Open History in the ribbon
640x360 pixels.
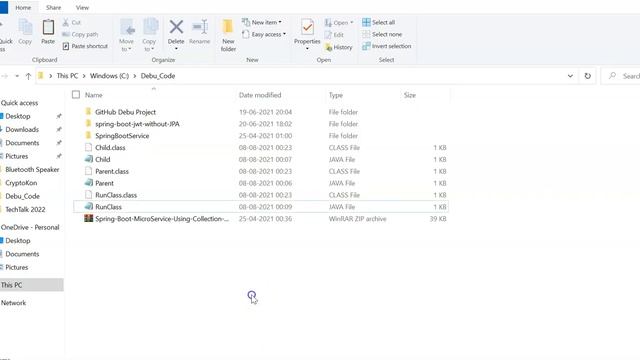[338, 47]
